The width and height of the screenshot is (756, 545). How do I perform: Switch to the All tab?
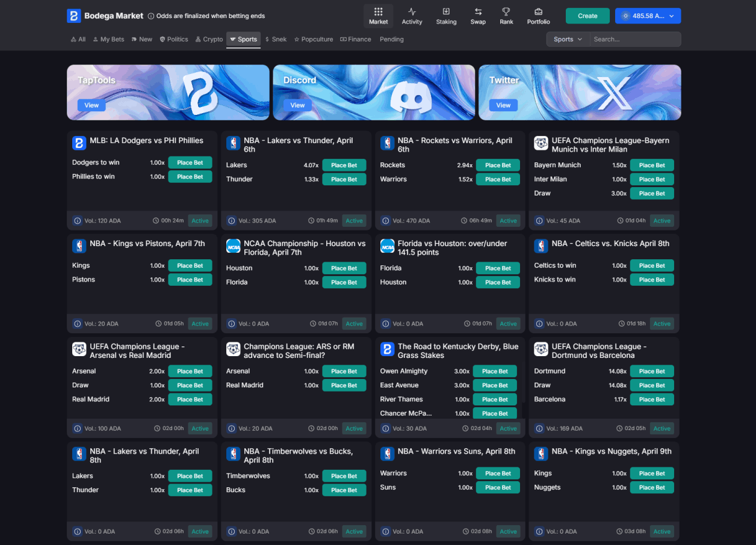point(78,39)
